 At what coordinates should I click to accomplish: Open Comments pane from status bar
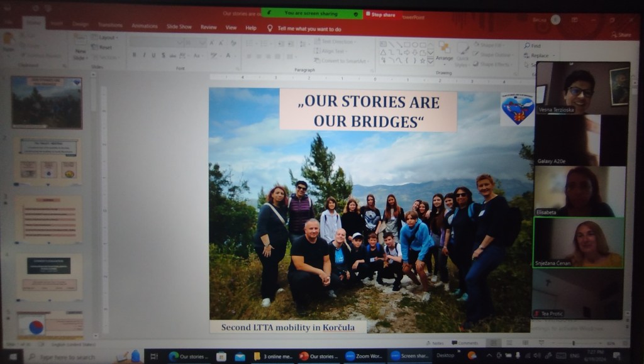point(465,343)
